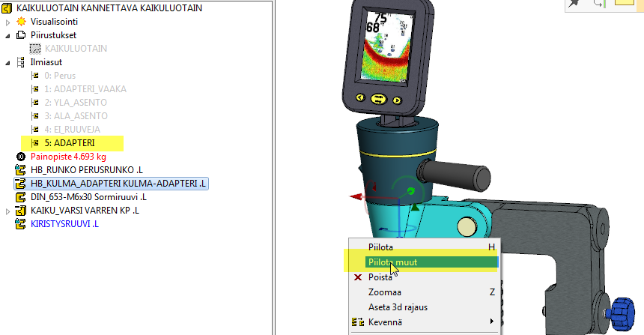Select configuration 2: YLA_ASENTO
Screen dimensions: 644x335
coord(76,103)
